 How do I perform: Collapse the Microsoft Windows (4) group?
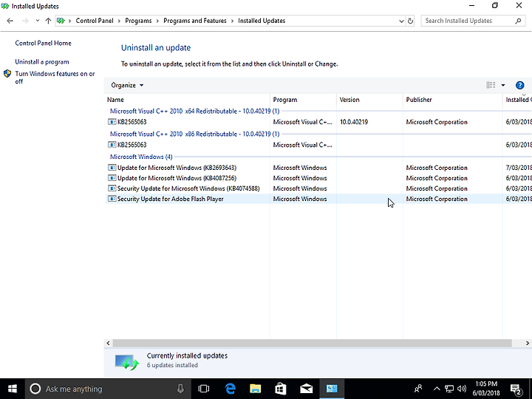[x=141, y=157]
